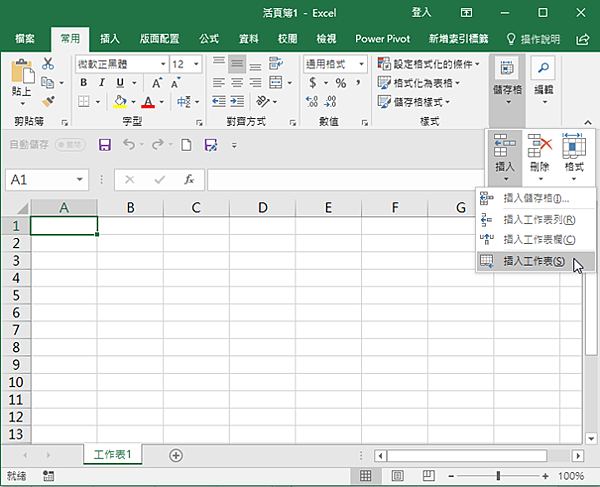Toggle Italic formatting
Screen dimensions: 600x487
101,82
